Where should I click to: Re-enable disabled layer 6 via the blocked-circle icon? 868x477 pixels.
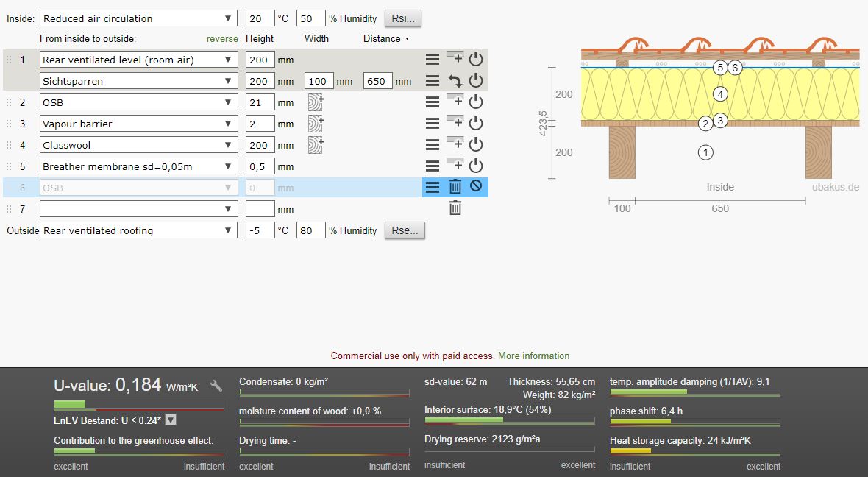coord(476,187)
